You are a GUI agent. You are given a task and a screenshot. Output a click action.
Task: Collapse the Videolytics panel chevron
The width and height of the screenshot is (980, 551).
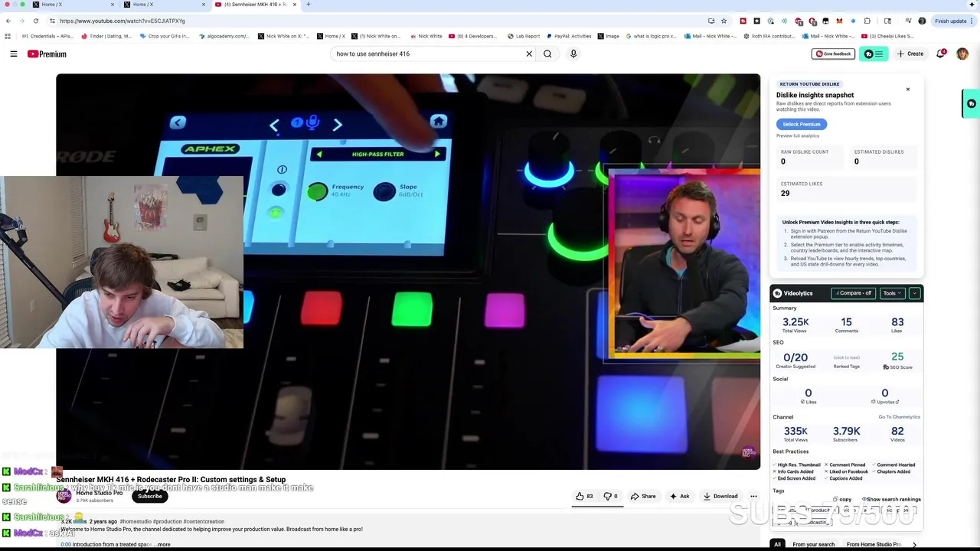(914, 293)
